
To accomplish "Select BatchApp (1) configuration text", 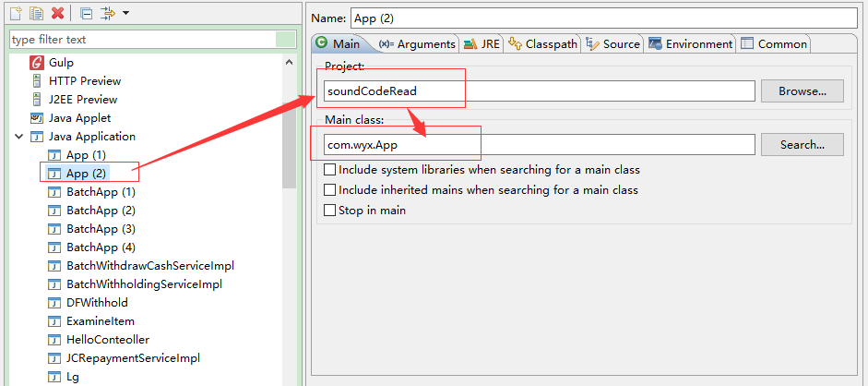I will click(101, 192).
